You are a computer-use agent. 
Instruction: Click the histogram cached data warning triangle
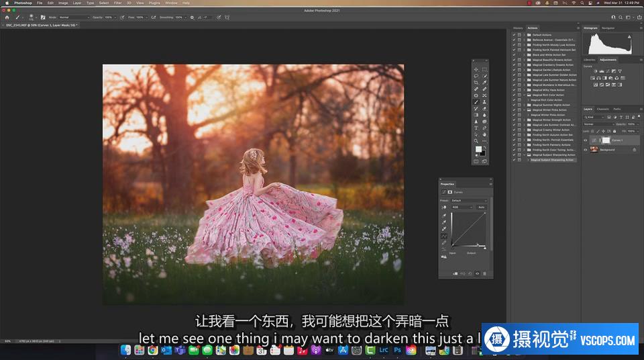click(x=629, y=37)
